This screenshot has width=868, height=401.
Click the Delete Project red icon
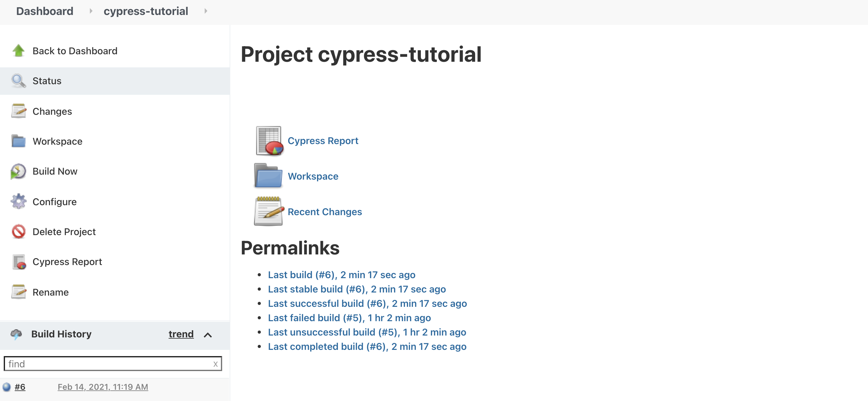[18, 231]
